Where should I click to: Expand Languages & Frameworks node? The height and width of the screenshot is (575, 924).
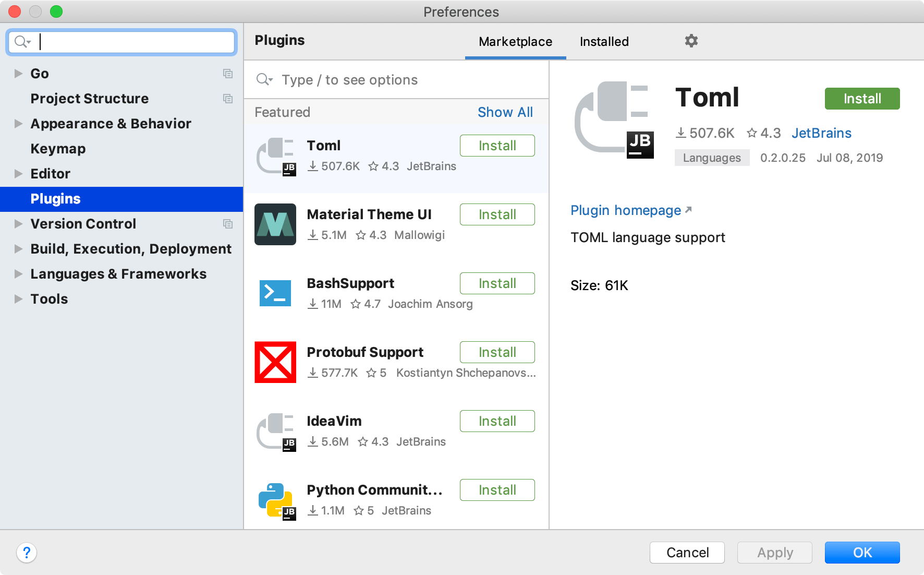[18, 274]
